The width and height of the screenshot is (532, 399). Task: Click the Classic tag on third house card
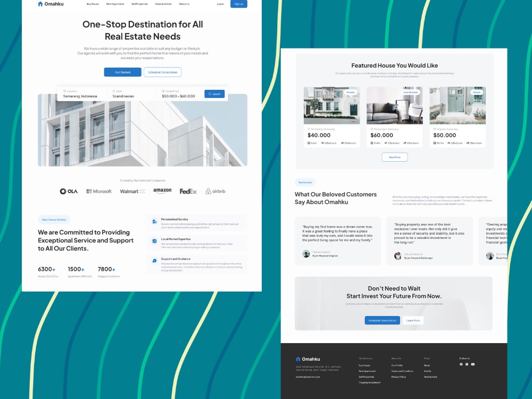pos(477,92)
